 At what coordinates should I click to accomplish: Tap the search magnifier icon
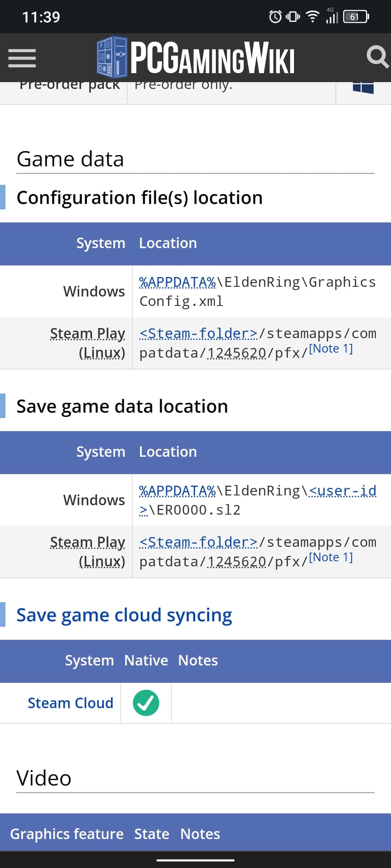[x=378, y=57]
